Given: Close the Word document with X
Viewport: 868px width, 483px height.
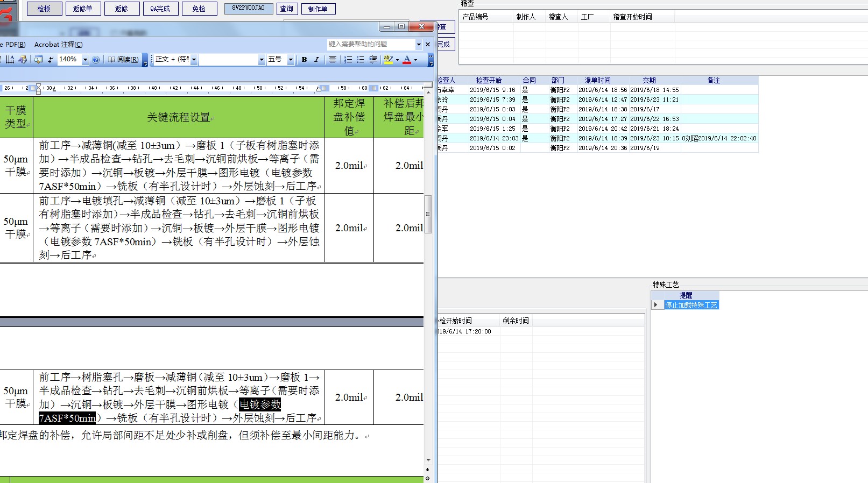Looking at the screenshot, I should [x=428, y=44].
